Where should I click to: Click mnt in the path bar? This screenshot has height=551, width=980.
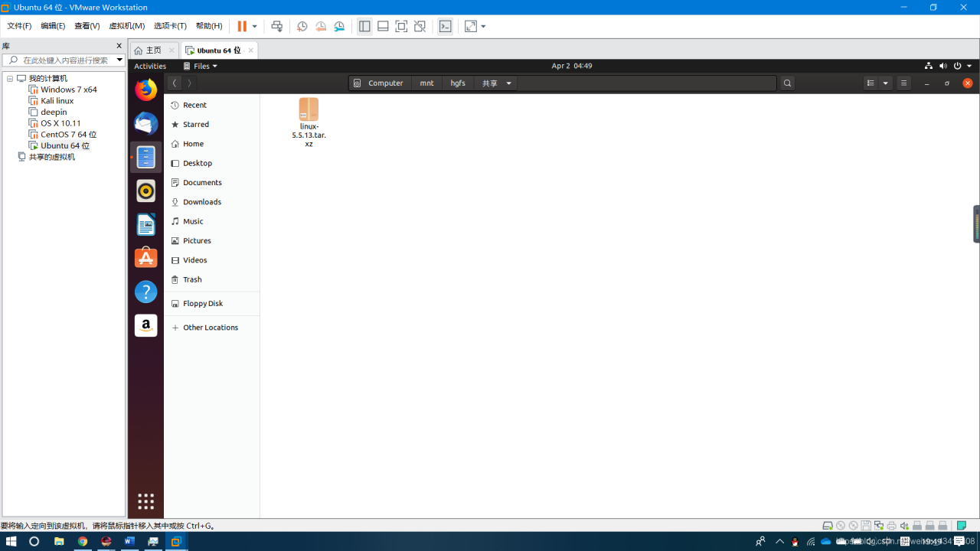click(426, 83)
